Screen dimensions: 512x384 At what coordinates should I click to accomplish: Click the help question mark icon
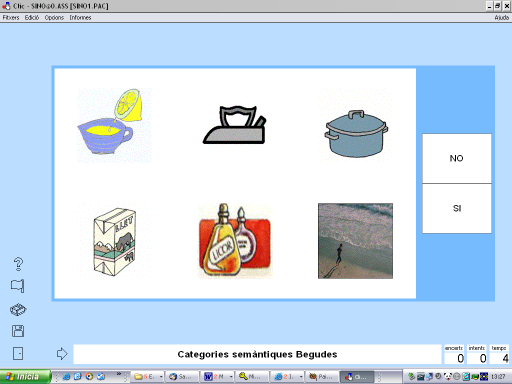[x=18, y=264]
